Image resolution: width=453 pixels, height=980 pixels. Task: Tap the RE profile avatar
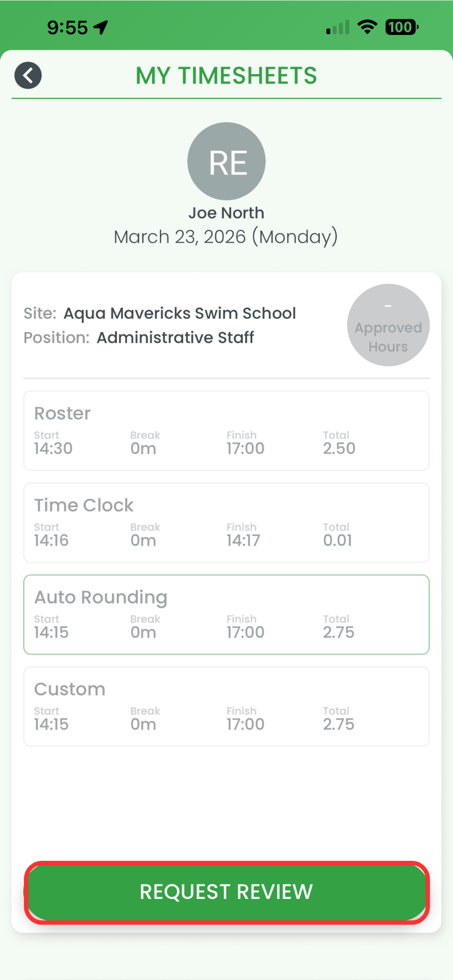click(226, 161)
